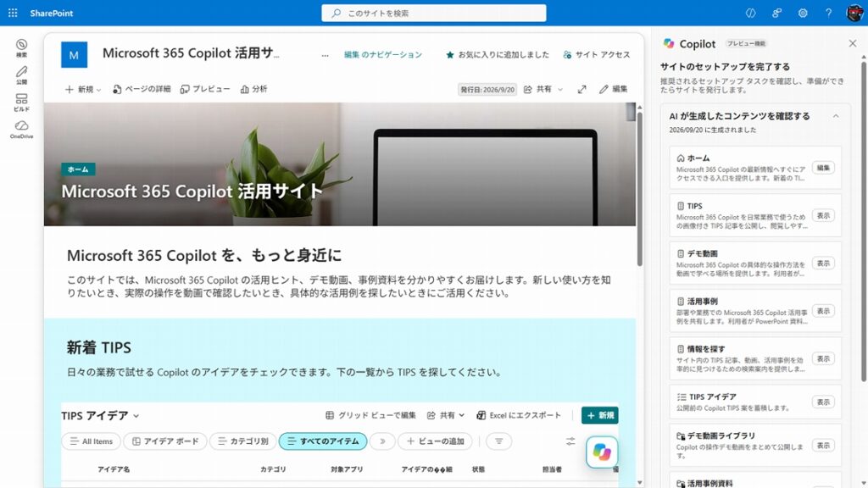
Task: Click the site logo M tile
Action: tap(75, 55)
